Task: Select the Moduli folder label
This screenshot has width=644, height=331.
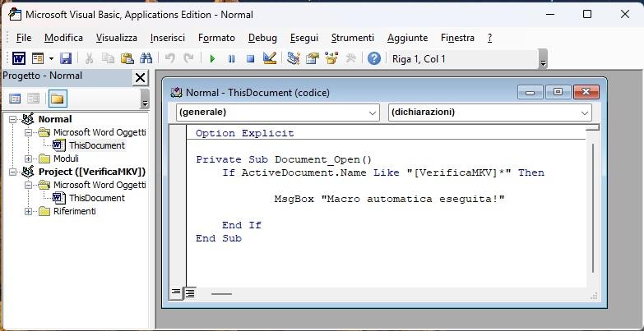Action: coord(66,159)
